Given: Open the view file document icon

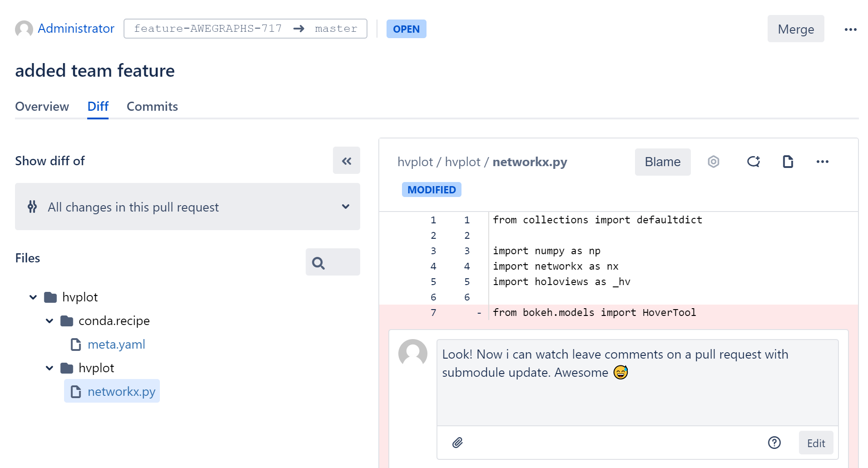Looking at the screenshot, I should pos(788,162).
